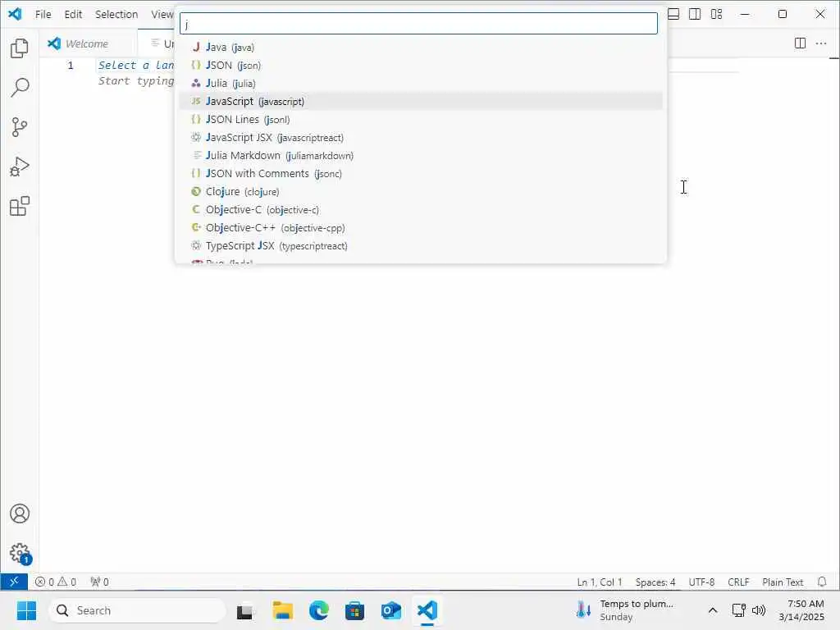Select JSON (json) language
Image resolution: width=840 pixels, height=630 pixels.
[x=421, y=66]
